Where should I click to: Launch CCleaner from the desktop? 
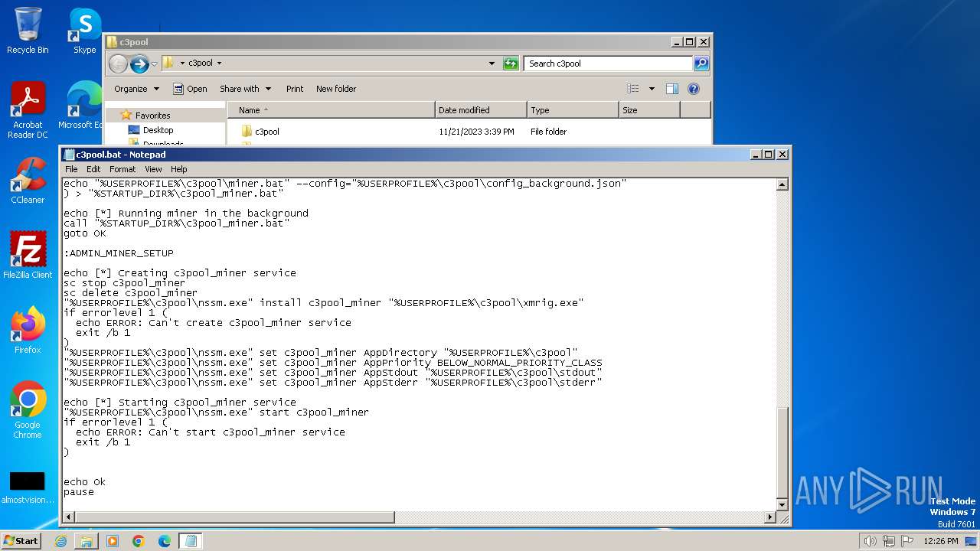(28, 181)
